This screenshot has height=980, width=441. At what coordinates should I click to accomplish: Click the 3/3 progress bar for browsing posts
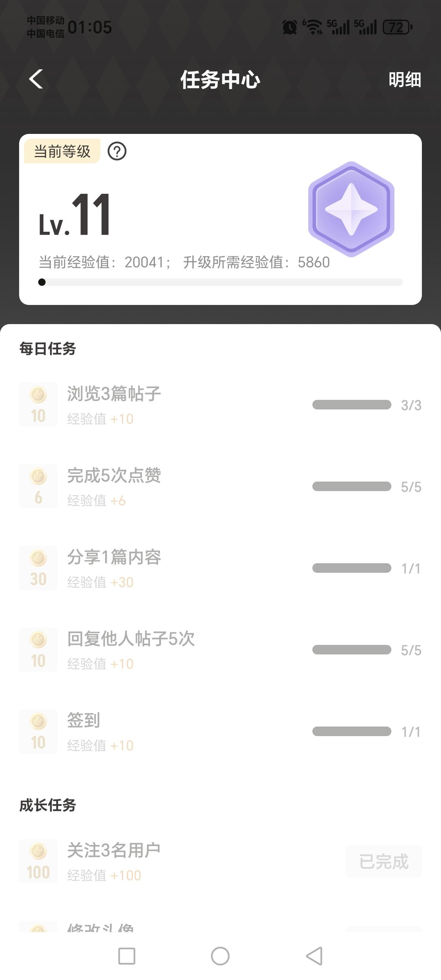coord(352,405)
